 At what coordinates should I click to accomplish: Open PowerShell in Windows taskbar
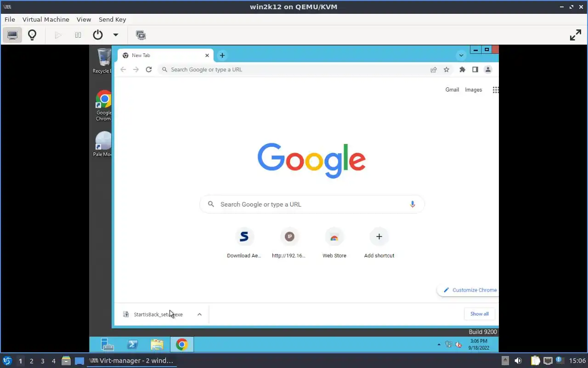tap(132, 345)
